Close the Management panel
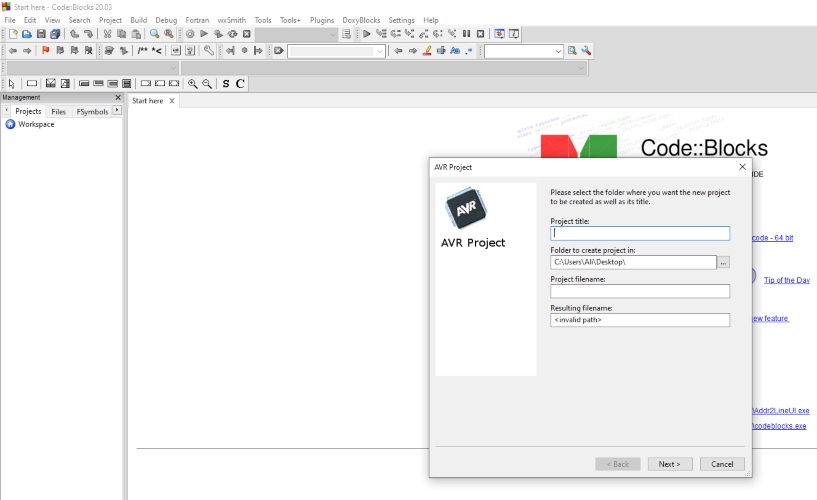Viewport: 817px width, 500px height. 118,97
